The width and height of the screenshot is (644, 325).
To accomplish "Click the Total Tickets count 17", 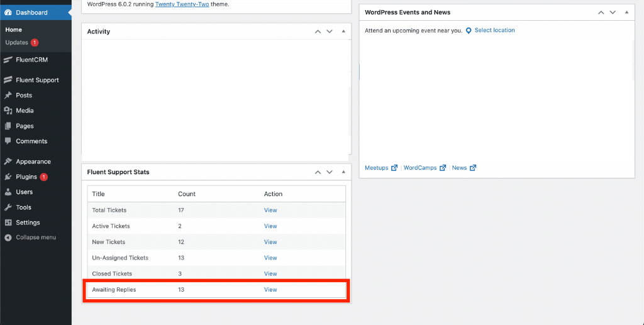I will click(x=180, y=210).
